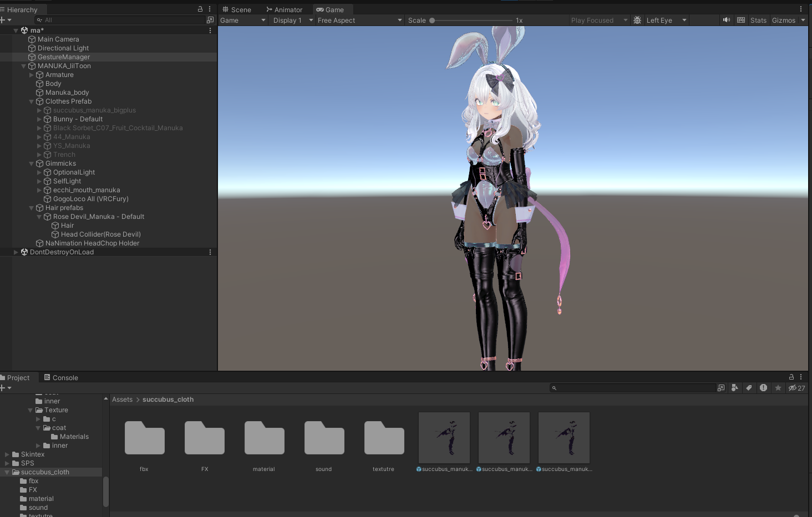Viewport: 812px width, 517px height.
Task: Open the textutre folder thumbnail
Action: [384, 438]
